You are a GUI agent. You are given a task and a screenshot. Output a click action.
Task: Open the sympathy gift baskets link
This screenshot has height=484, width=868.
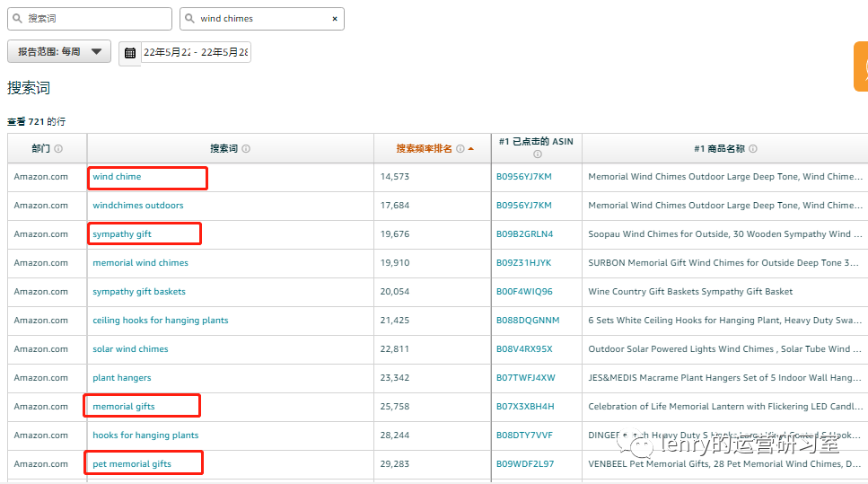139,292
